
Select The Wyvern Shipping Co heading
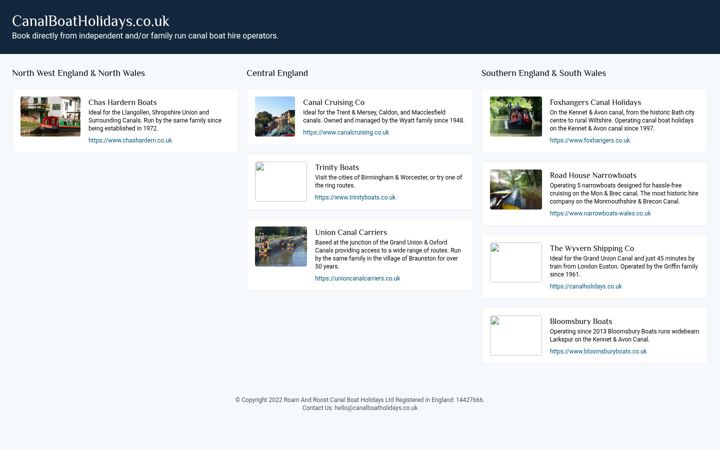tap(591, 248)
